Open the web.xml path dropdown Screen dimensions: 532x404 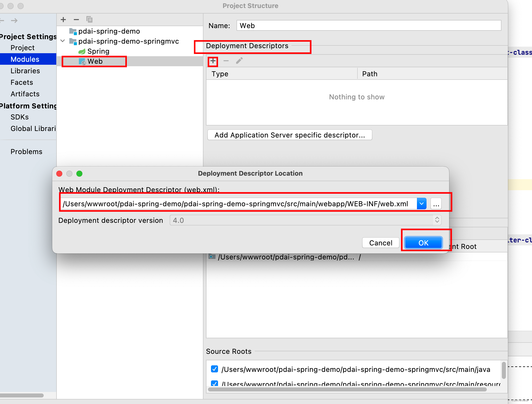(x=421, y=204)
